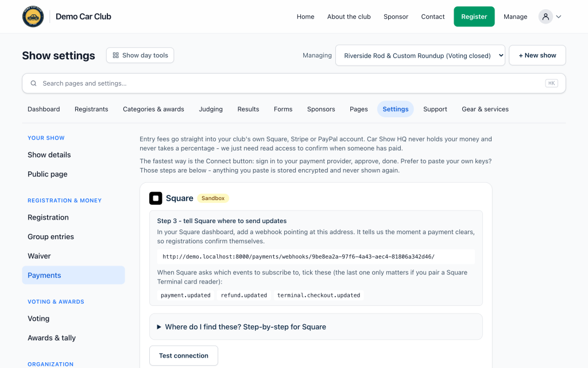Click the ⌘K shortcut badge

point(551,83)
